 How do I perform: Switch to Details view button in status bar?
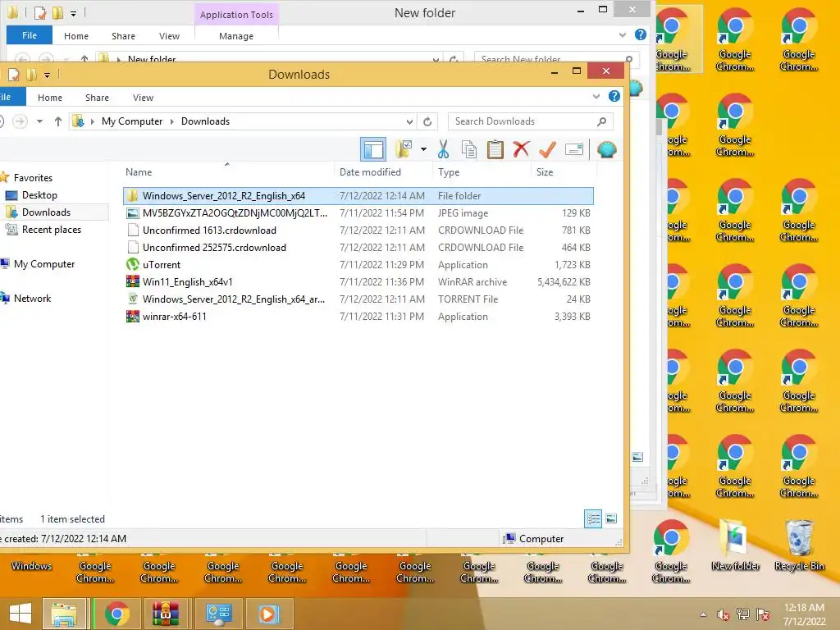pos(593,518)
